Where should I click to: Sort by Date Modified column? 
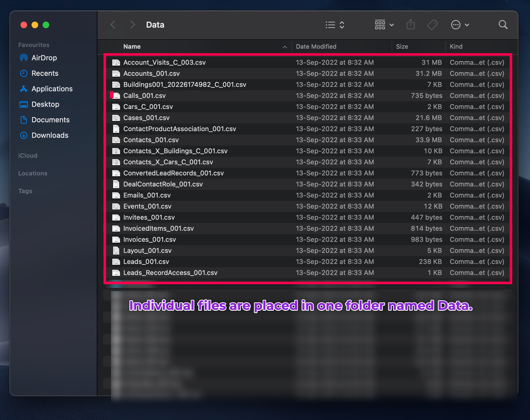[x=316, y=46]
